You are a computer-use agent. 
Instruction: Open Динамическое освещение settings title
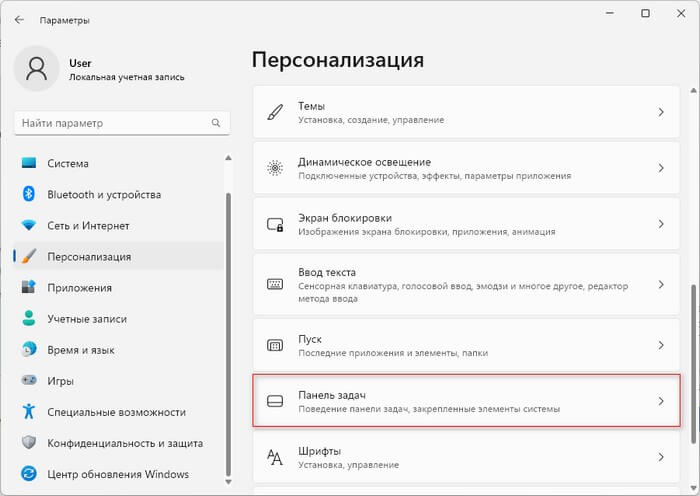click(365, 162)
